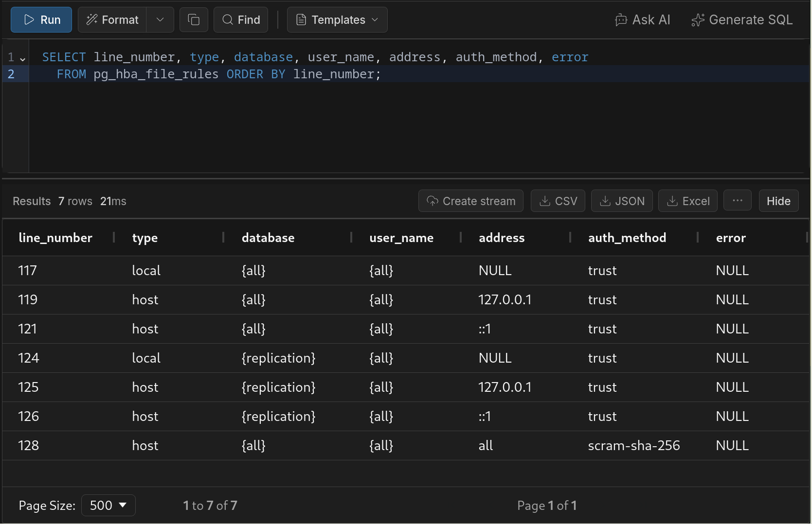
Task: Run the SQL query
Action: coord(41,20)
